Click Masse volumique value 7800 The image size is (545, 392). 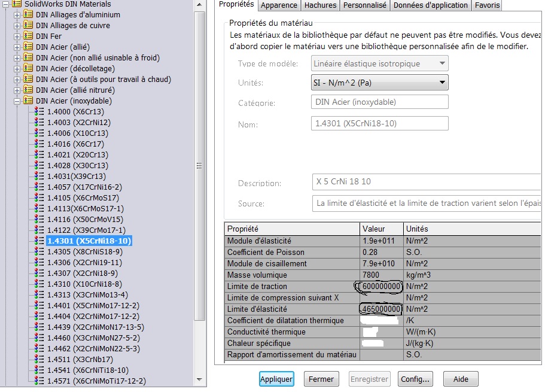coord(381,275)
